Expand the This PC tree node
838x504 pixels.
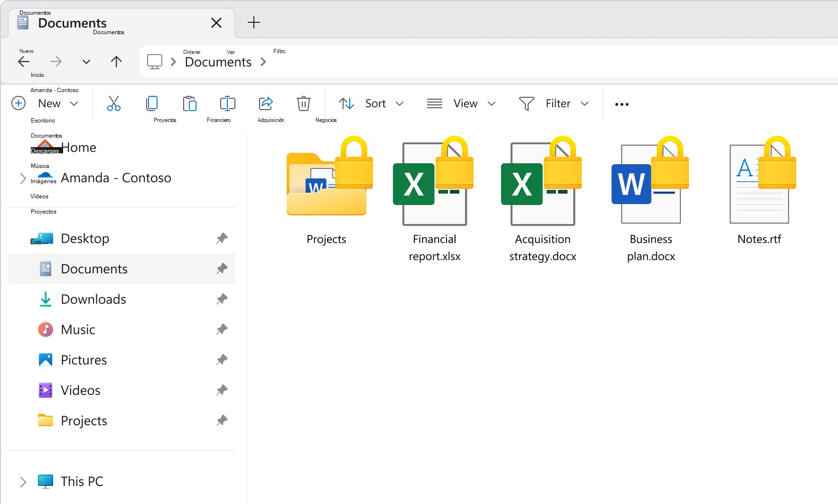(x=22, y=481)
